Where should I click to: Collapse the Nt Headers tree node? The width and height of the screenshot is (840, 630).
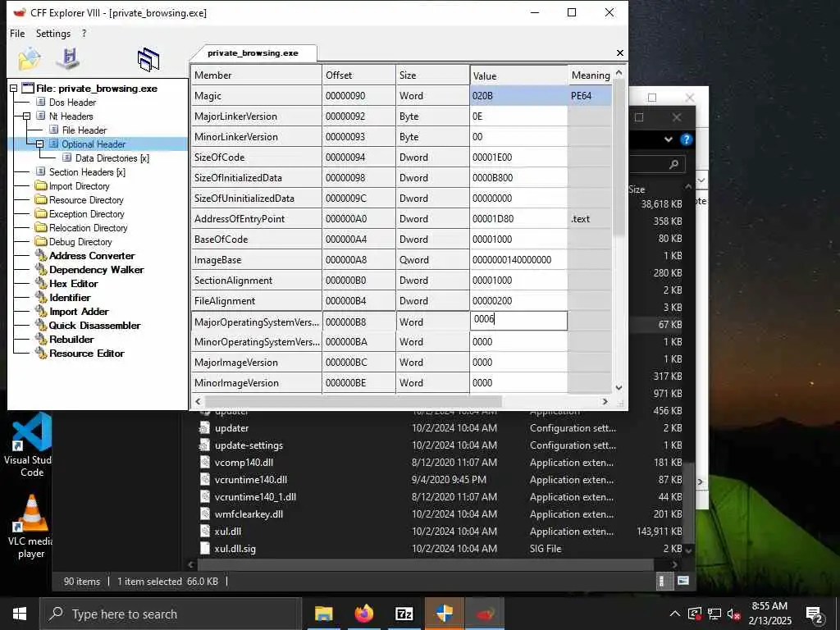point(26,116)
